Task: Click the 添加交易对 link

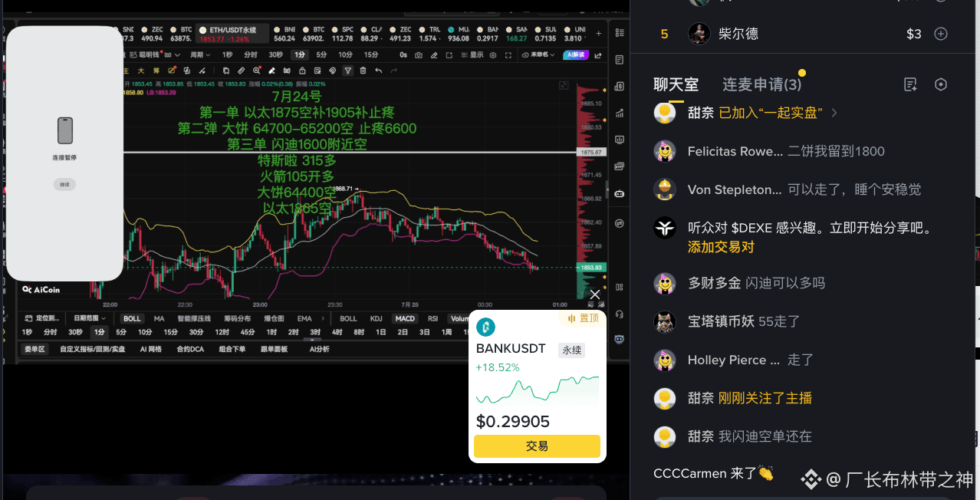Action: [x=721, y=247]
